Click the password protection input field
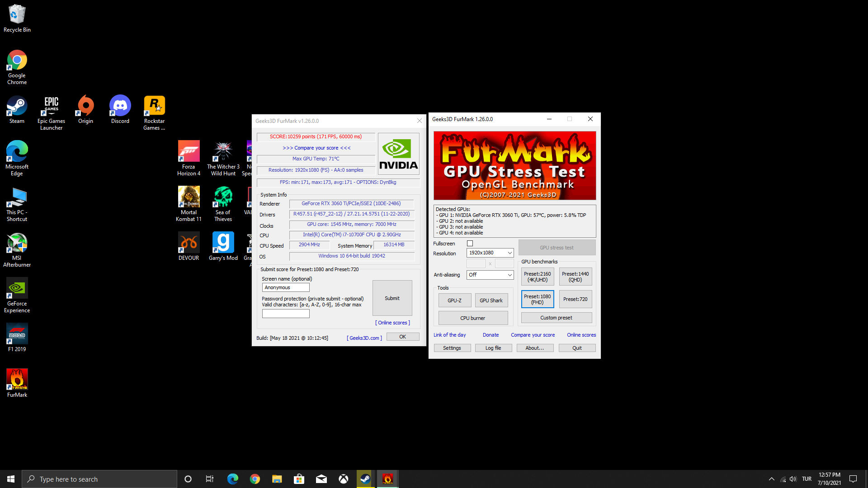Viewport: 868px width, 488px height. [286, 314]
